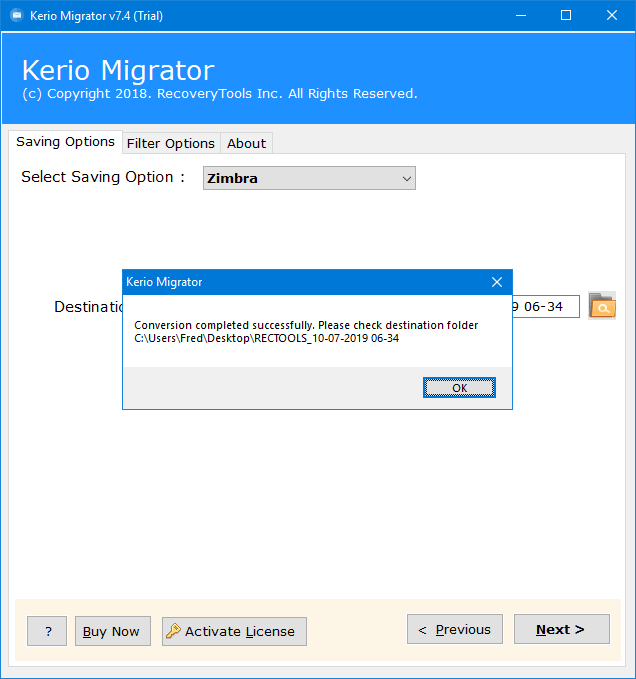
Task: Click the destination folder path text in dialog
Action: tap(266, 338)
